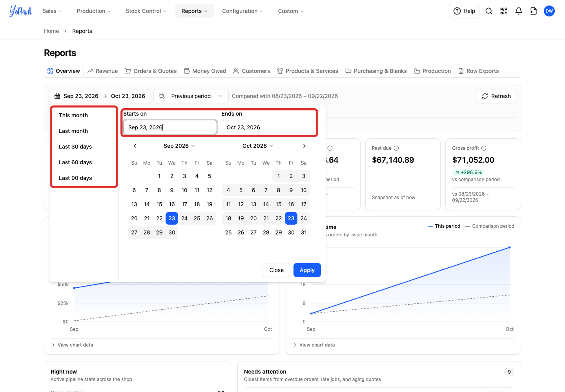Screen dimensions: 565x392
Task: Open the Row Exports tab
Action: tap(478, 71)
